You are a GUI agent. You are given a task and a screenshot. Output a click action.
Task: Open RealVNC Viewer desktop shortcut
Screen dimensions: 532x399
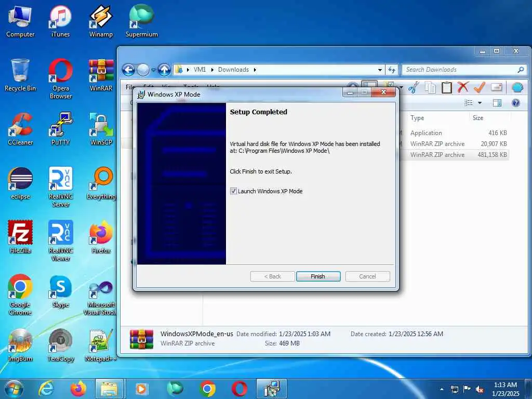(x=60, y=241)
